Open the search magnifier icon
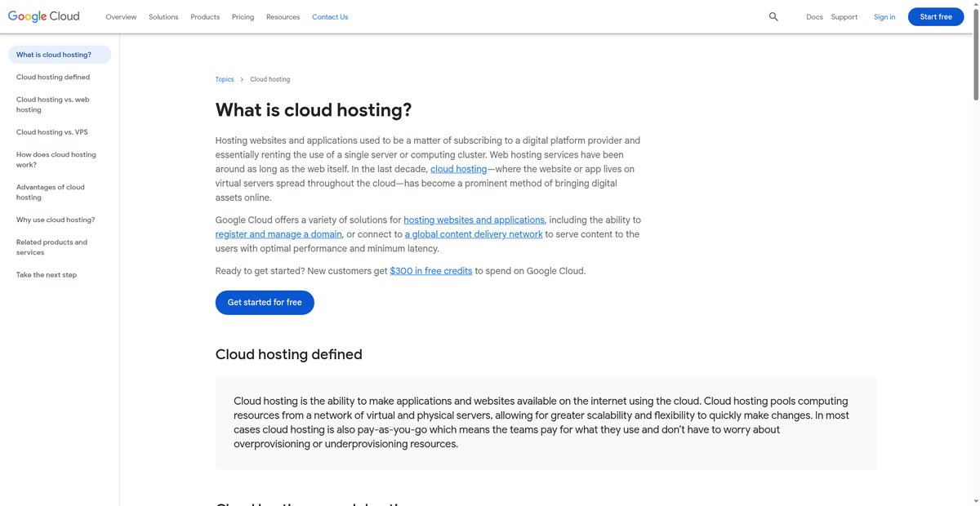Viewport: 980px width, 506px height. tap(773, 16)
